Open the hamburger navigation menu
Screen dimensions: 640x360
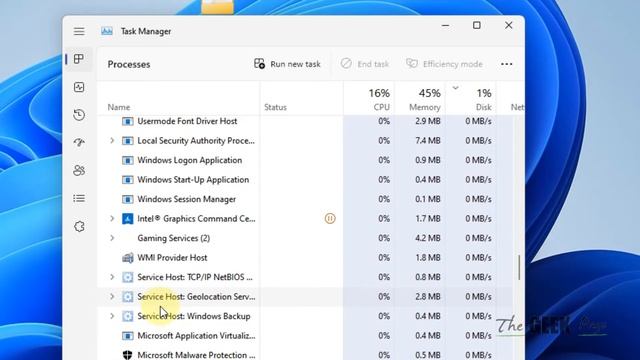[79, 31]
